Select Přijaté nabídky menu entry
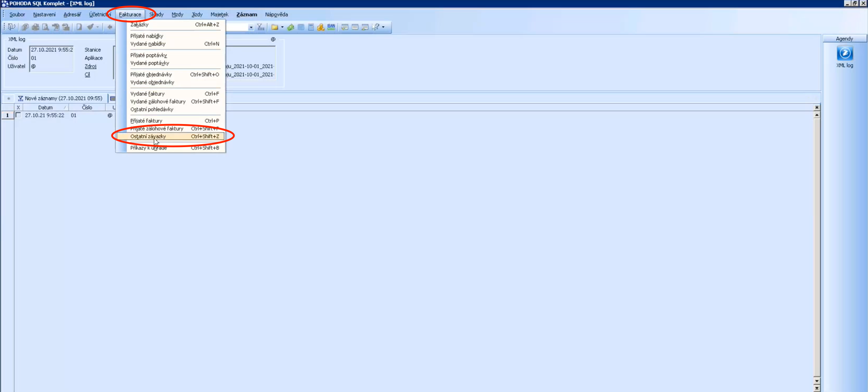The height and width of the screenshot is (392, 868). tap(170, 36)
